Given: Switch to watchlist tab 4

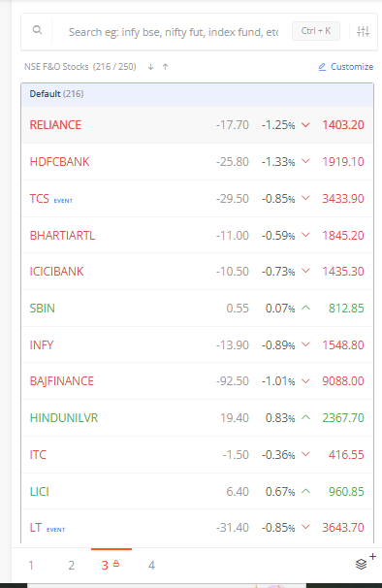Looking at the screenshot, I should click(151, 565).
